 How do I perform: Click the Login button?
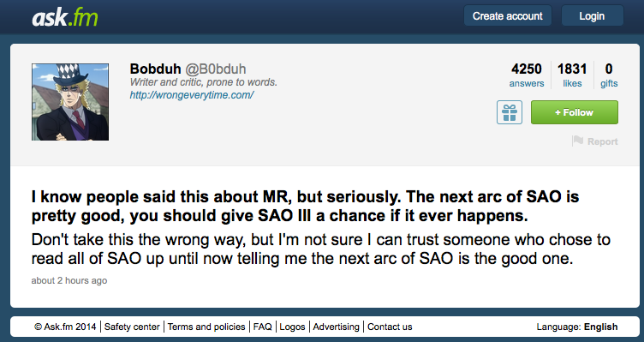592,16
